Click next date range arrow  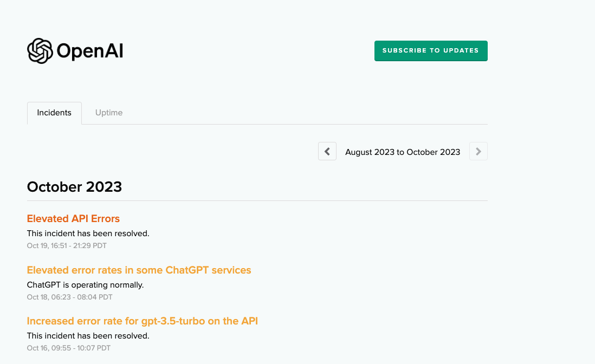[478, 151]
